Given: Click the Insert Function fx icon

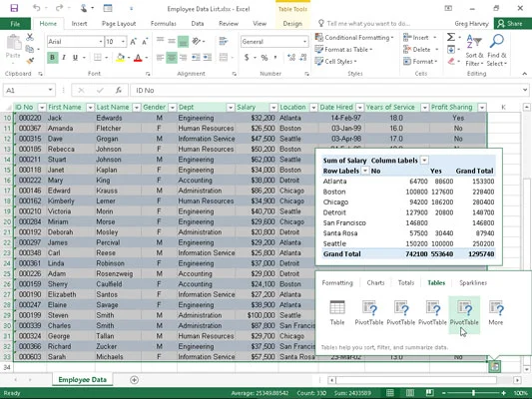Looking at the screenshot, I should [x=119, y=90].
